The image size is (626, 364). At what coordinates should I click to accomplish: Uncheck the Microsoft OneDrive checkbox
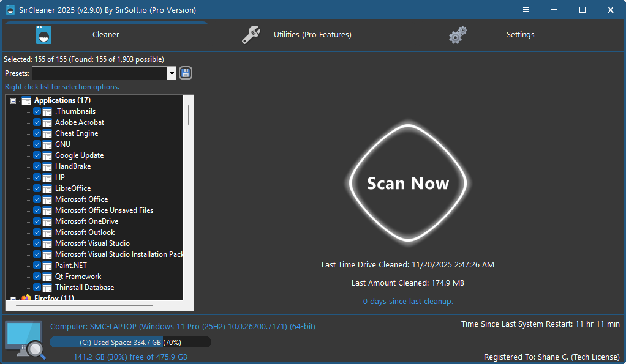tap(37, 221)
